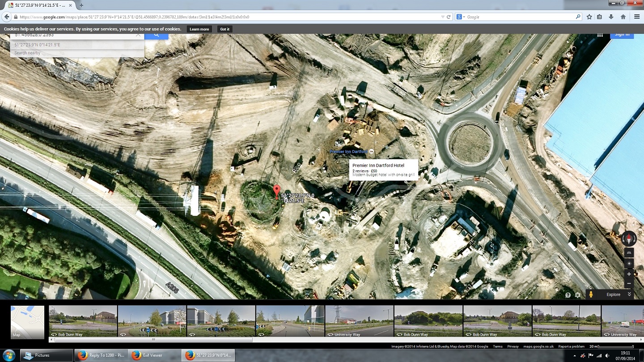Click the maps.google.co.uk footer link
The image size is (644, 362).
[538, 346]
